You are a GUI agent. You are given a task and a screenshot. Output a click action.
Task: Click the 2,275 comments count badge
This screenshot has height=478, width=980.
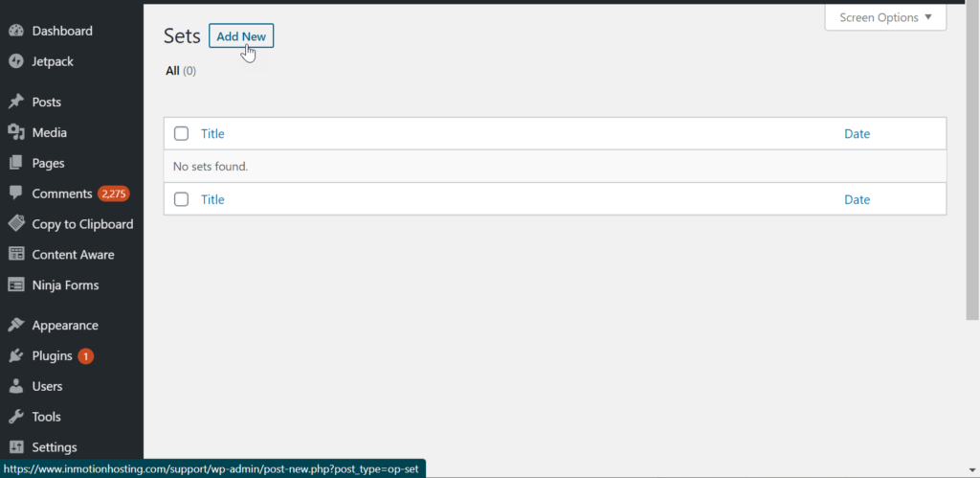pyautogui.click(x=113, y=193)
